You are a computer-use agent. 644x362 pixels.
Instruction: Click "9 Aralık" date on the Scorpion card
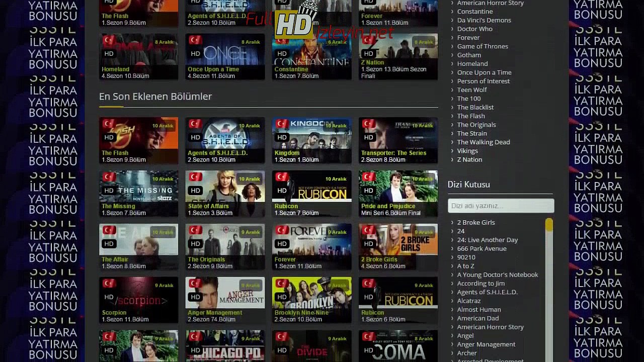coord(164,286)
